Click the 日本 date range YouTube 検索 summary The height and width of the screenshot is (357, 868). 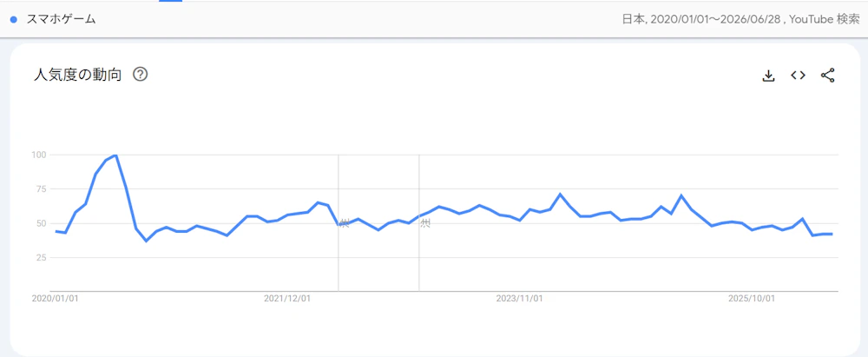tap(740, 19)
